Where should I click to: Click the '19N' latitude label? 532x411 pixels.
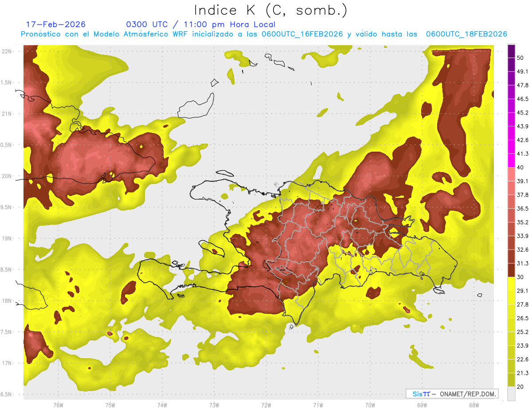pos(6,239)
